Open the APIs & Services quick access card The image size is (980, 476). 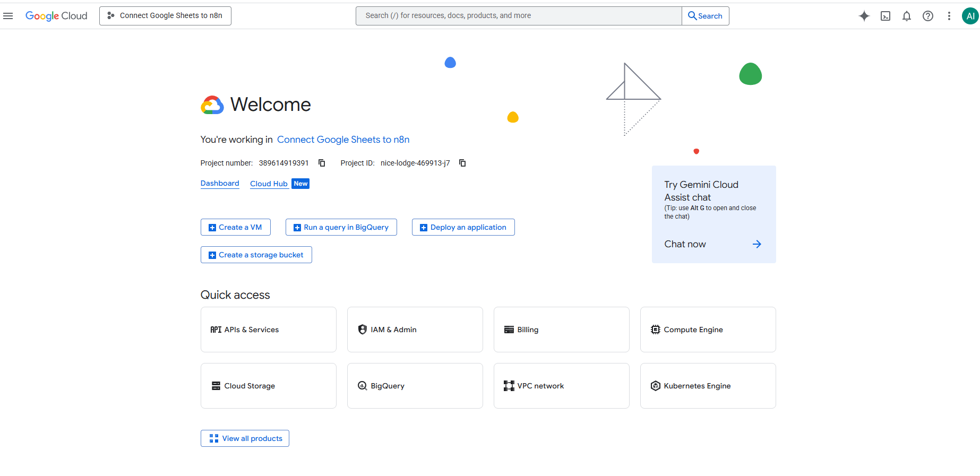(269, 330)
